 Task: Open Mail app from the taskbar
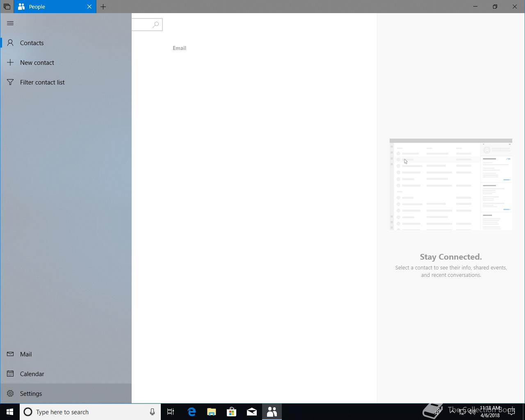tap(251, 412)
